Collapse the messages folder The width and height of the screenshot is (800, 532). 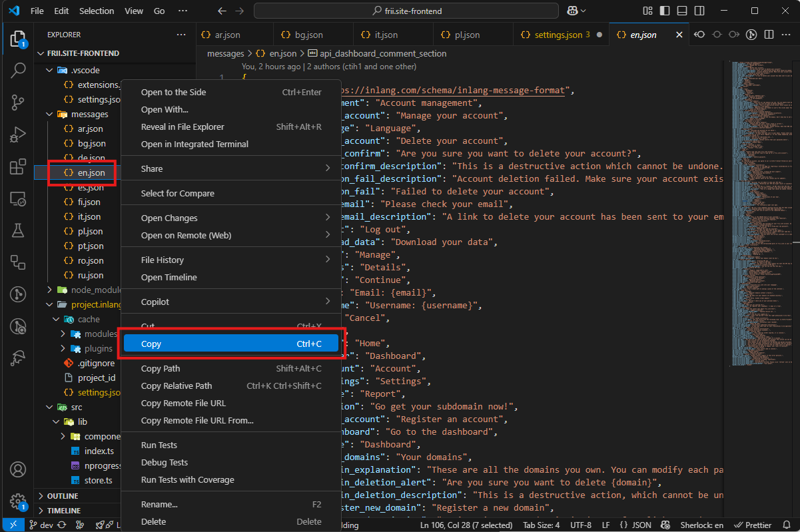[x=90, y=114]
